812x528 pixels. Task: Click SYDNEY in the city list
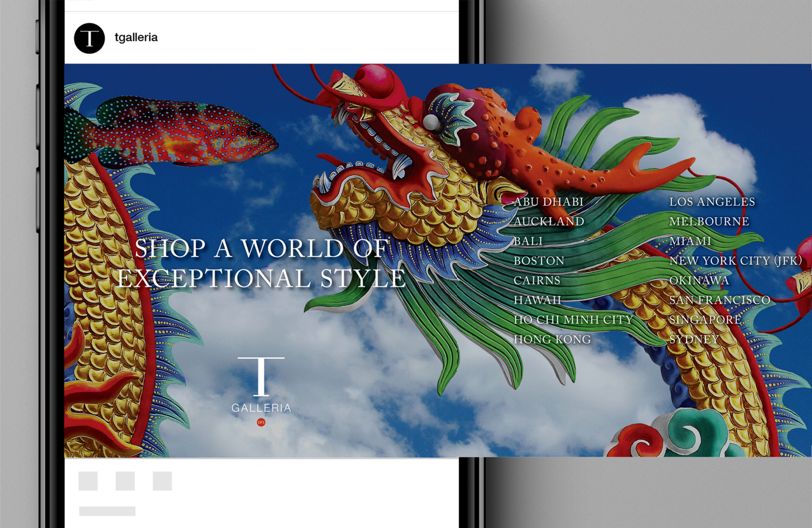(x=694, y=339)
